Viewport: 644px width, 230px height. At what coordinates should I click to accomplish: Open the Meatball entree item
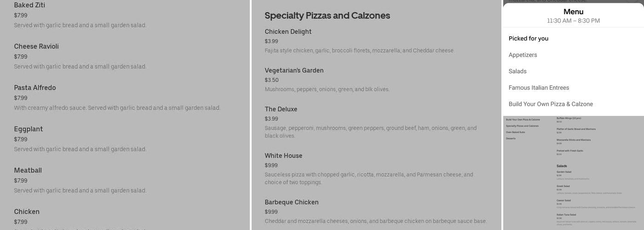pyautogui.click(x=28, y=171)
